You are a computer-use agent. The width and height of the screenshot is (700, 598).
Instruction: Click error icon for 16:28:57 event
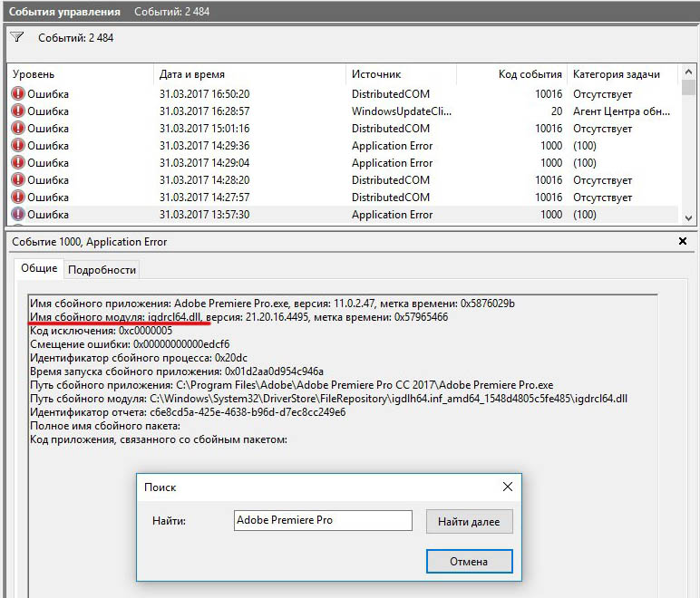click(x=18, y=111)
